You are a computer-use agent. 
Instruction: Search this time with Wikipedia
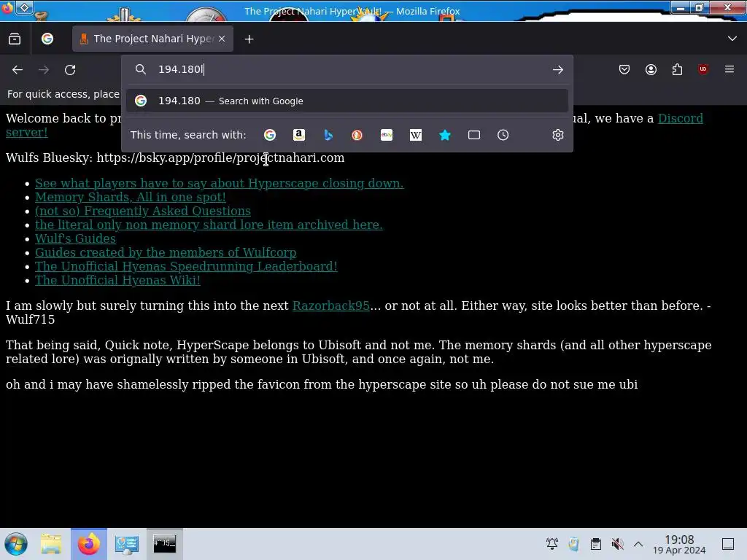click(415, 135)
